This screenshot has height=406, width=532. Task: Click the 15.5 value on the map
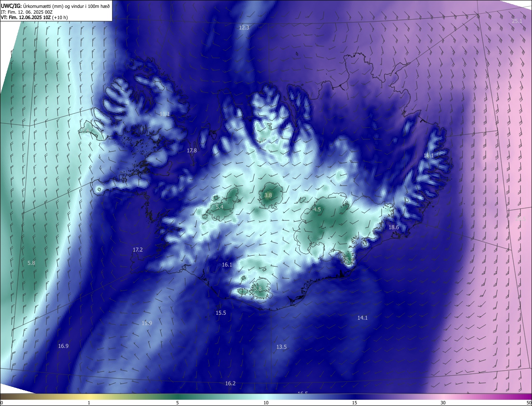tap(221, 313)
